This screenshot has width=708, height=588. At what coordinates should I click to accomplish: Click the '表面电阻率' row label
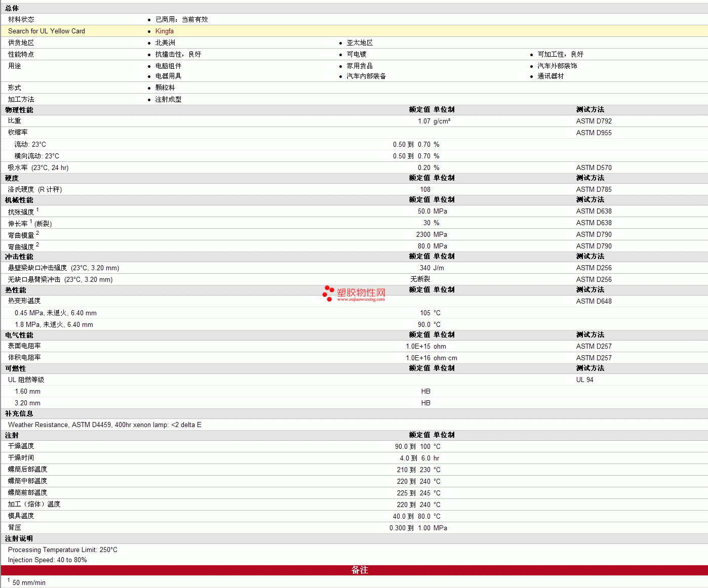tap(24, 346)
